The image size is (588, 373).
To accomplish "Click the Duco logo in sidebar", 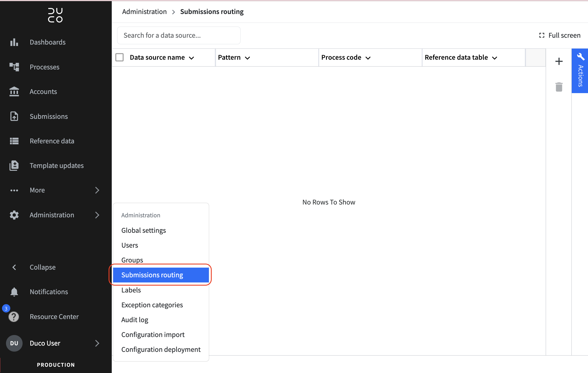I will [x=55, y=15].
